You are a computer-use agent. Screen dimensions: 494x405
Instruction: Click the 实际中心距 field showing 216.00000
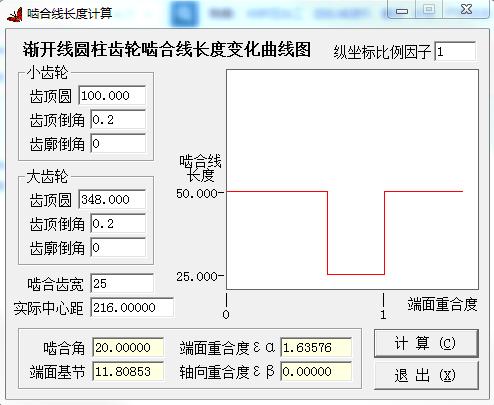(x=132, y=307)
